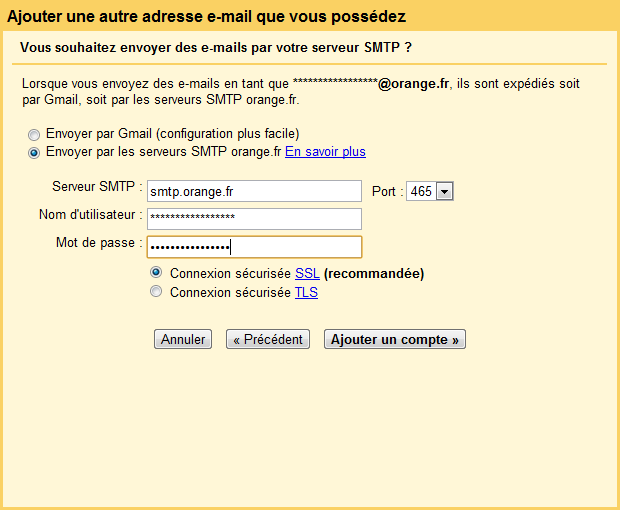Open the TLS help link
This screenshot has width=620, height=510.
point(306,293)
